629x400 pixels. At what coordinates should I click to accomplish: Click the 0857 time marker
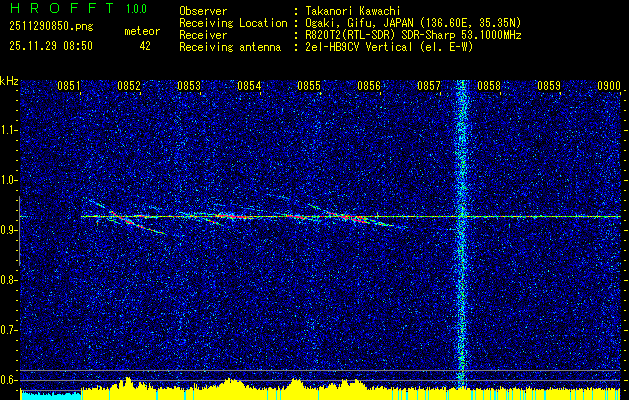click(429, 86)
